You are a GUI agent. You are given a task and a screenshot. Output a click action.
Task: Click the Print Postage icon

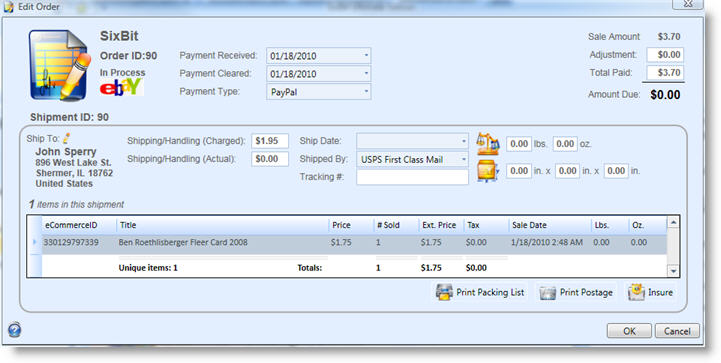point(548,293)
